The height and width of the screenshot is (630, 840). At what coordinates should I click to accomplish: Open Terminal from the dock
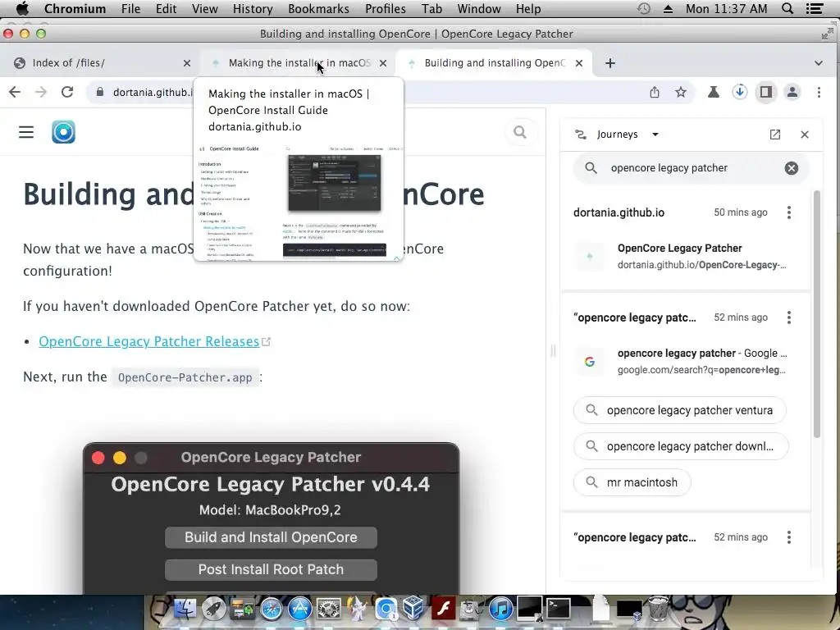click(558, 609)
